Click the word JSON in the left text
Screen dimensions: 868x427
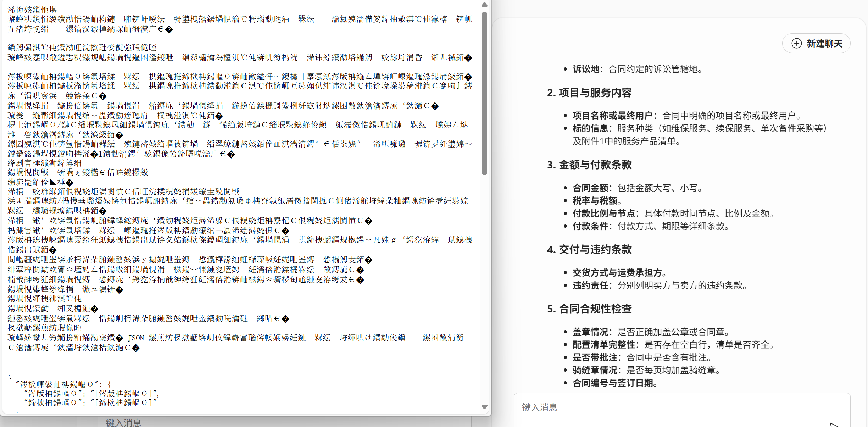[x=136, y=338]
